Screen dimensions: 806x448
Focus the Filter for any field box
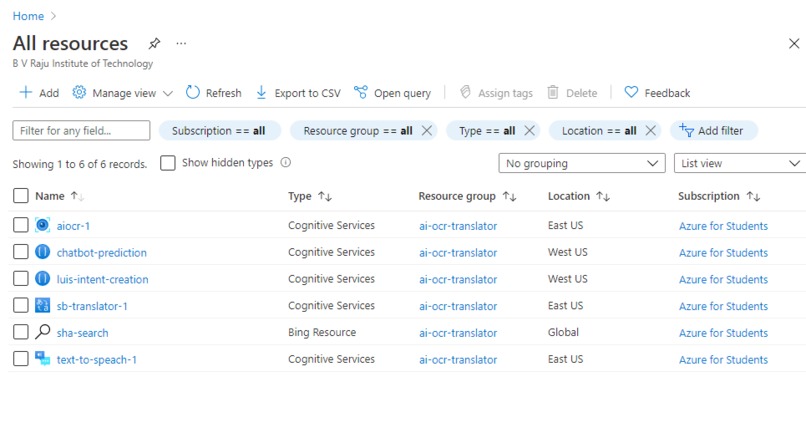click(x=81, y=130)
